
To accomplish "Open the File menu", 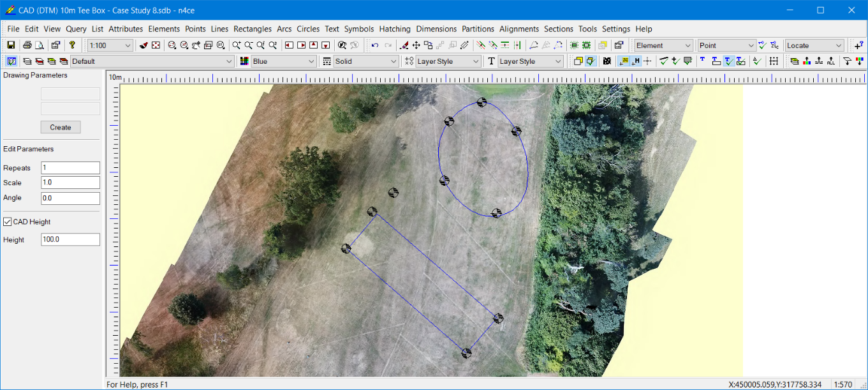I will 13,29.
